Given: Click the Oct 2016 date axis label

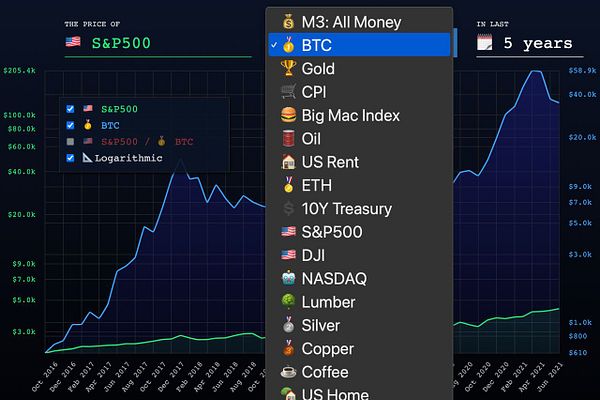Looking at the screenshot, I should pos(45,377).
